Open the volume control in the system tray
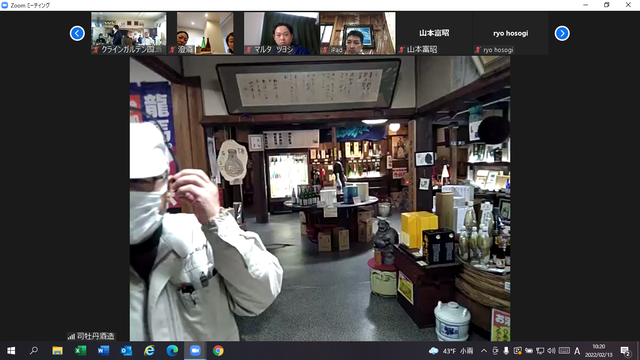This screenshot has width=640, height=360. pos(551,351)
